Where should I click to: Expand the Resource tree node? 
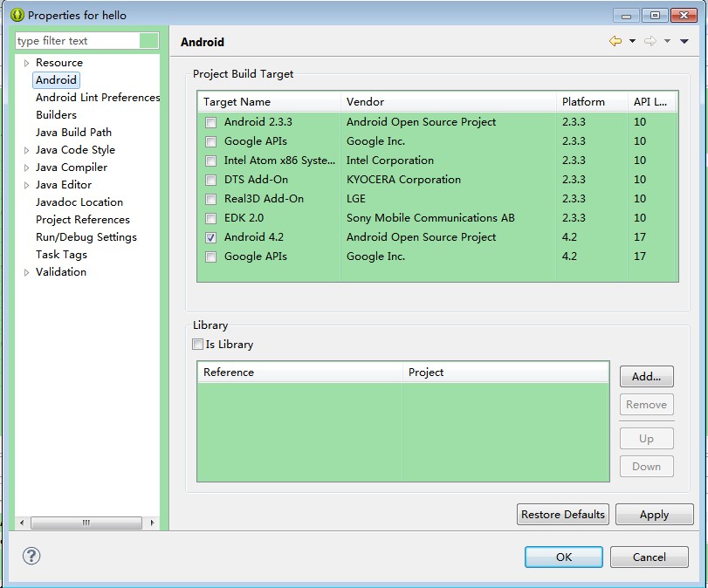27,63
